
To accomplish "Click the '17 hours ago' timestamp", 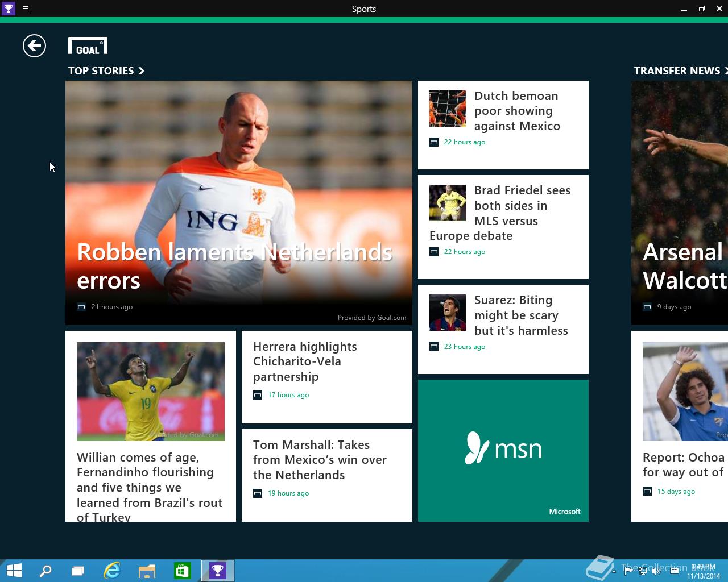I will point(288,395).
